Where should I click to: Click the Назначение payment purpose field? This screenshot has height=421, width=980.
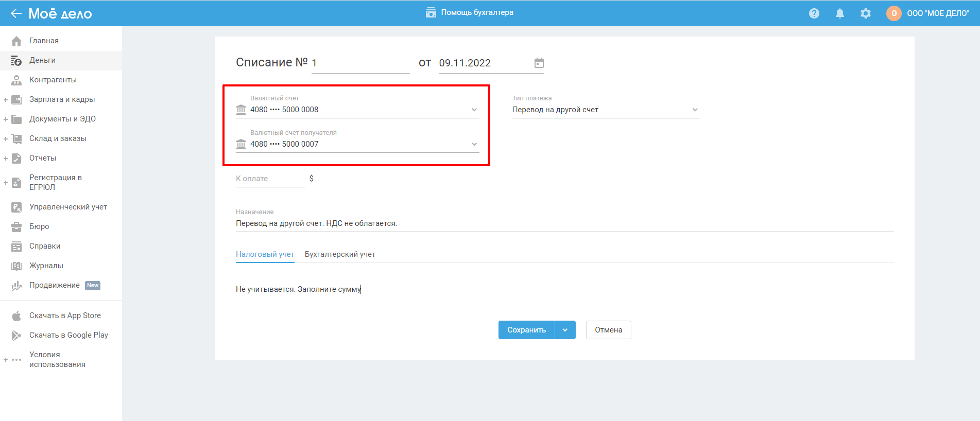pyautogui.click(x=564, y=223)
